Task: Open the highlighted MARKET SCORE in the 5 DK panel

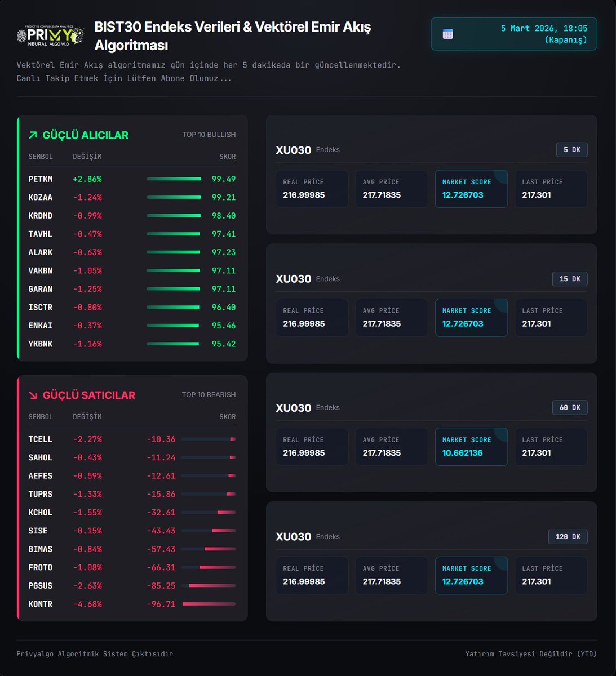Action: (471, 189)
